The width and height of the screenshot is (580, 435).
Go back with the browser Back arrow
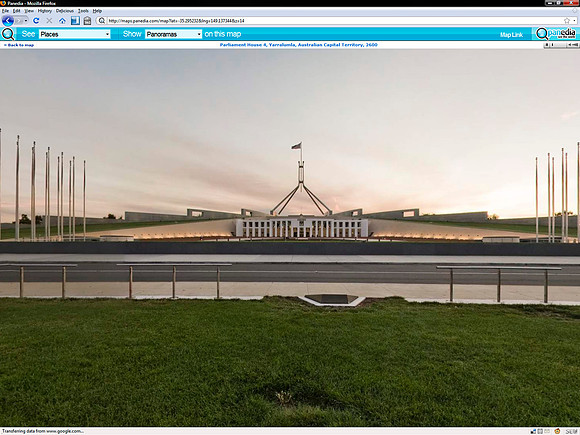click(8, 21)
